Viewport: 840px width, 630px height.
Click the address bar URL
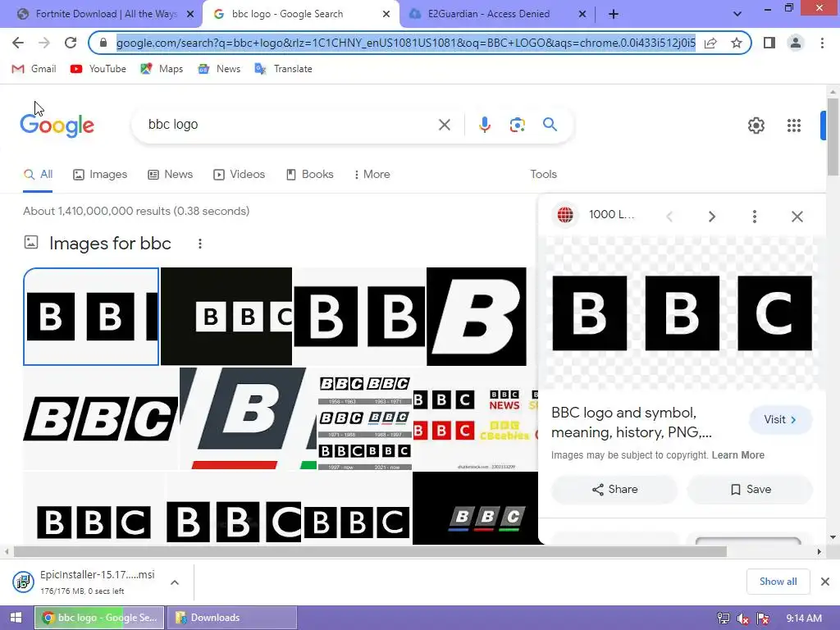(x=405, y=43)
